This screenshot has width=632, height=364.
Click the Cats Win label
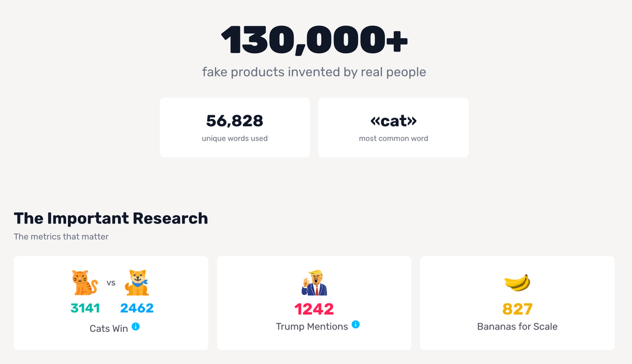click(x=109, y=328)
